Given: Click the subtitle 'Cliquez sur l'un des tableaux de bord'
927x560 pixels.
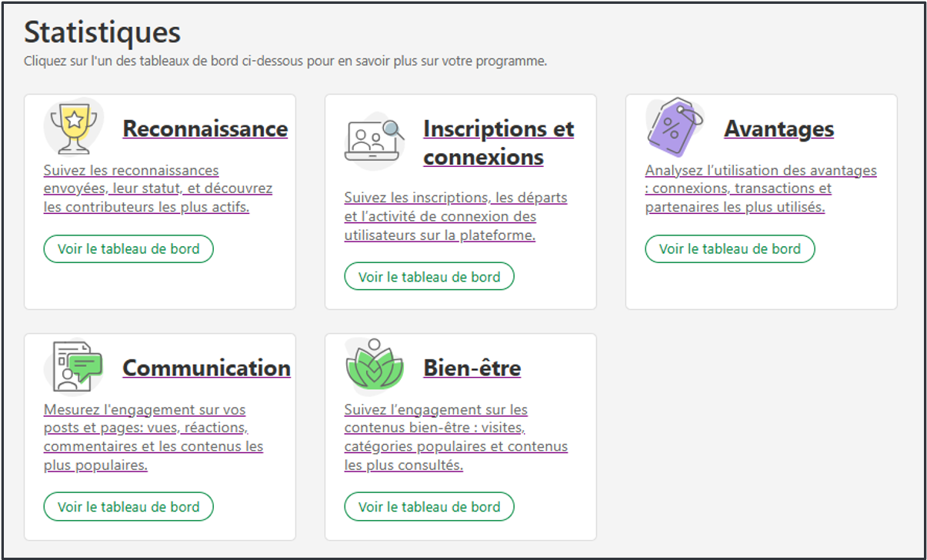Looking at the screenshot, I should point(285,62).
